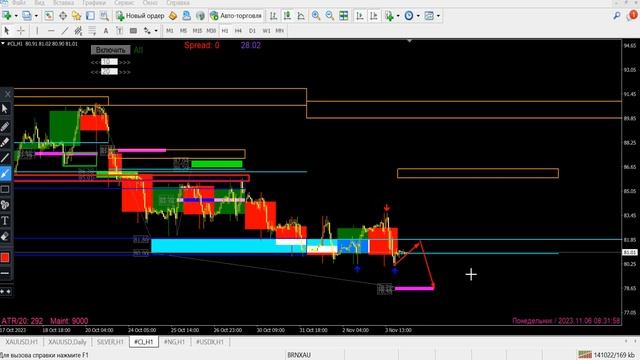Zoom in on the chart
The height and width of the screenshot is (360, 640).
[x=316, y=16]
